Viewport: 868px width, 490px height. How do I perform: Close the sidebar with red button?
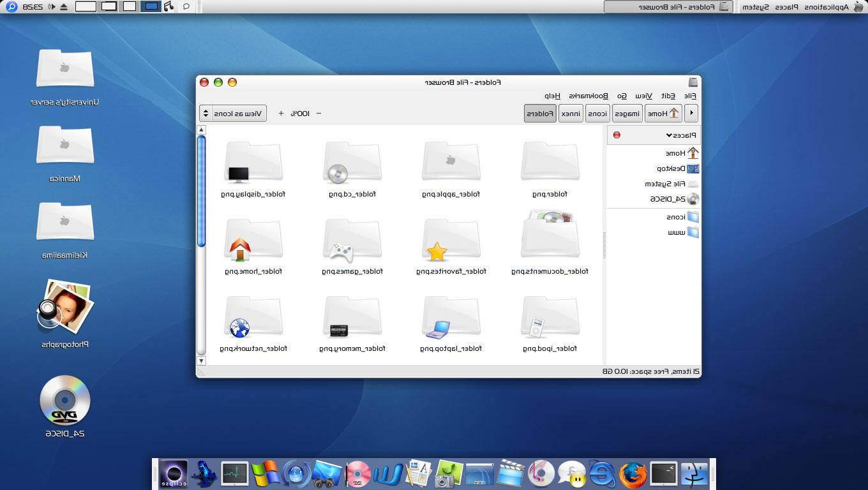coord(617,135)
